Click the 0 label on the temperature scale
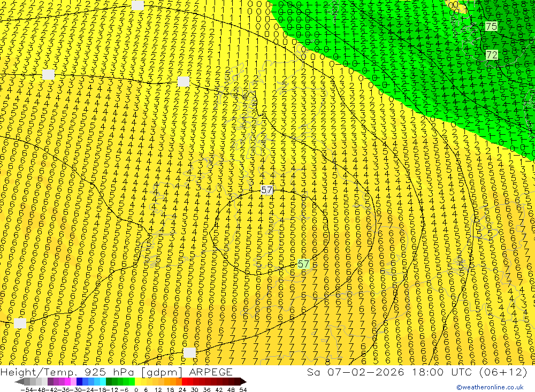The image size is (535, 392). coord(136,390)
